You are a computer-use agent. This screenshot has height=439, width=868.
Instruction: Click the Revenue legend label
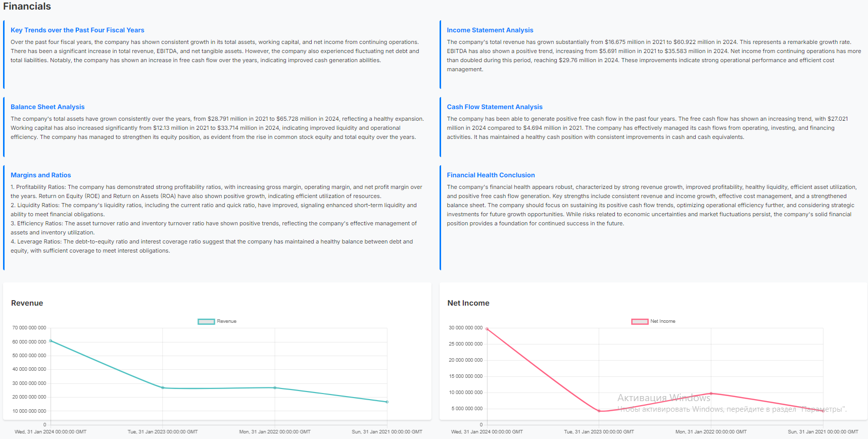(227, 321)
